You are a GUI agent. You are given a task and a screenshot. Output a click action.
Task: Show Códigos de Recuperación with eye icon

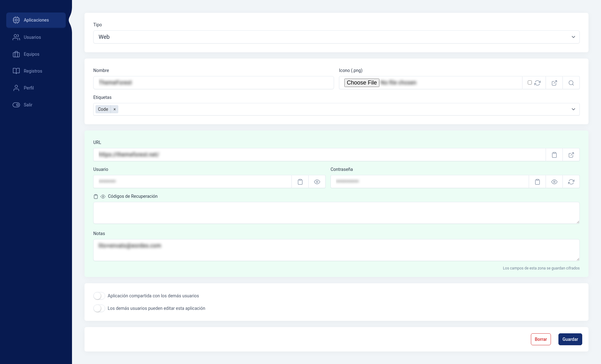103,197
